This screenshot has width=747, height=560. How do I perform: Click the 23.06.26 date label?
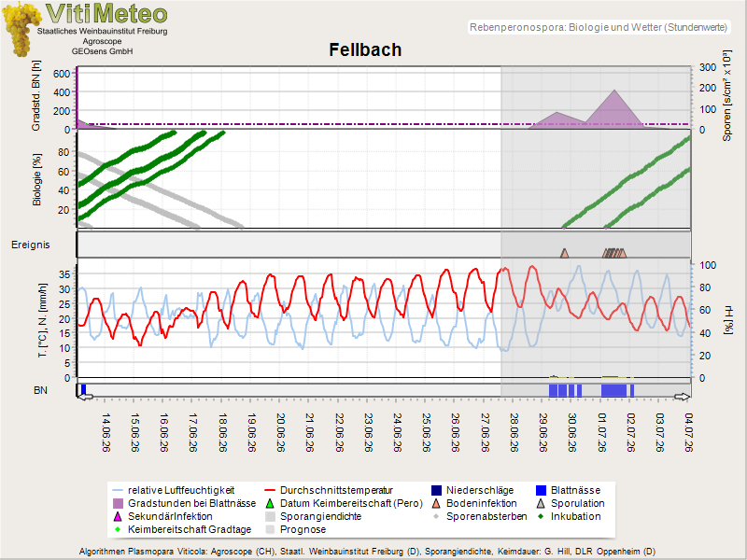click(368, 432)
